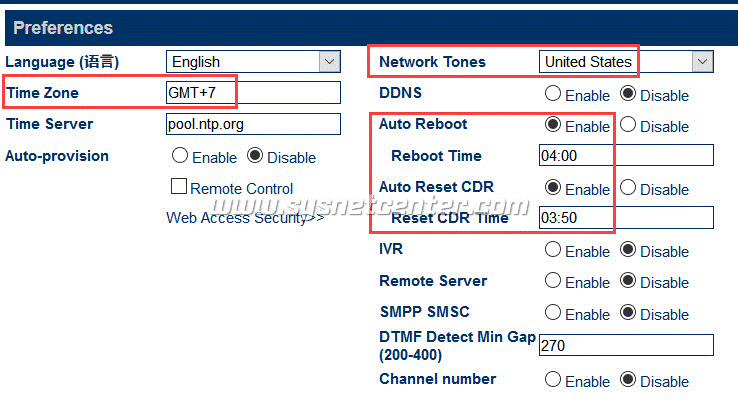The image size is (738, 404).
Task: Click the Reboot Time field showing 04:00
Action: pos(626,155)
